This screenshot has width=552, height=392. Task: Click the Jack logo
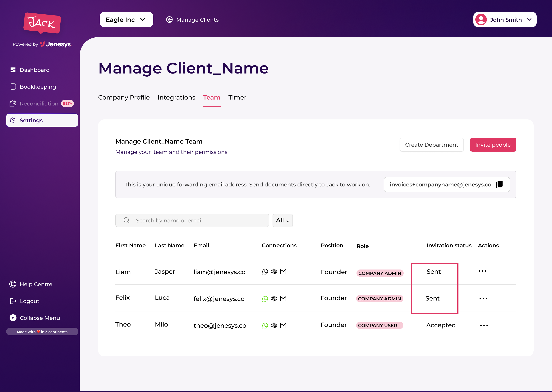(x=42, y=23)
